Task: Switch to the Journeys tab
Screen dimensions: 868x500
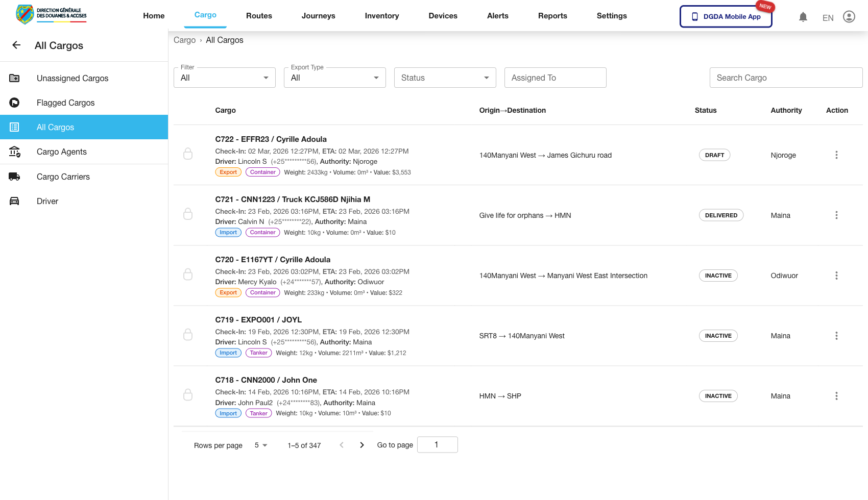Action: pos(318,16)
